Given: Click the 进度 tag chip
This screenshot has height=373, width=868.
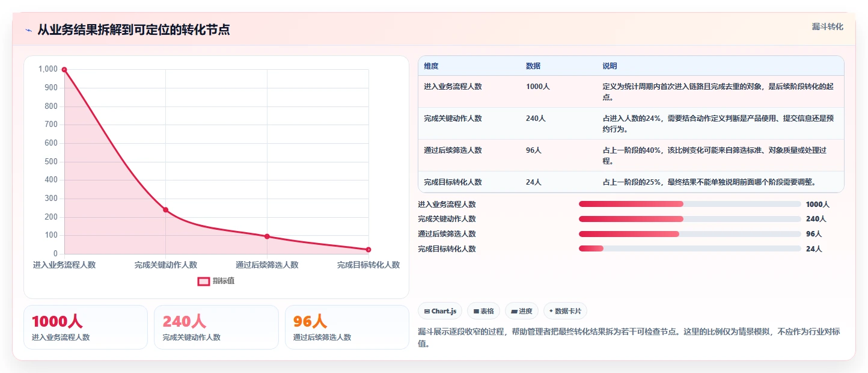Looking at the screenshot, I should (x=522, y=311).
